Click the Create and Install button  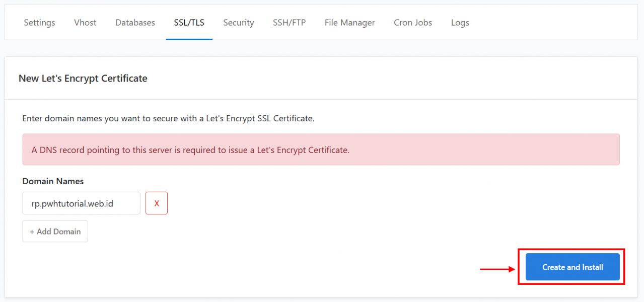coord(573,267)
